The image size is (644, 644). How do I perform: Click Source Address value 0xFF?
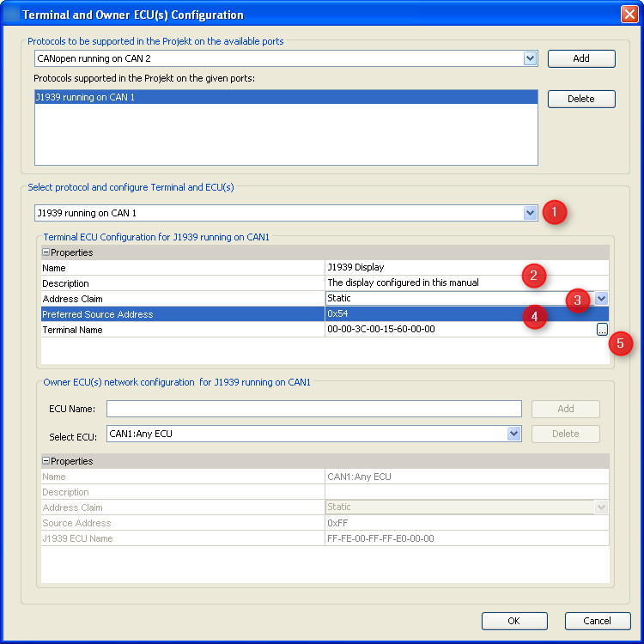click(x=337, y=523)
